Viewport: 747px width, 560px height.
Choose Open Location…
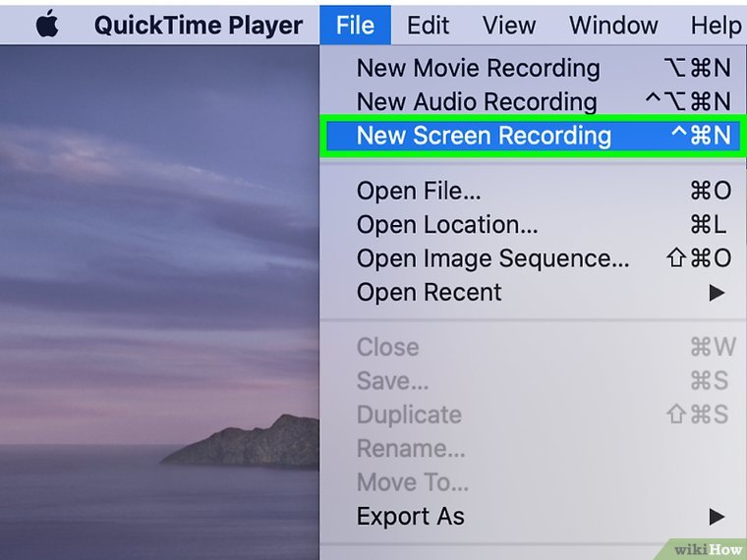533,224
